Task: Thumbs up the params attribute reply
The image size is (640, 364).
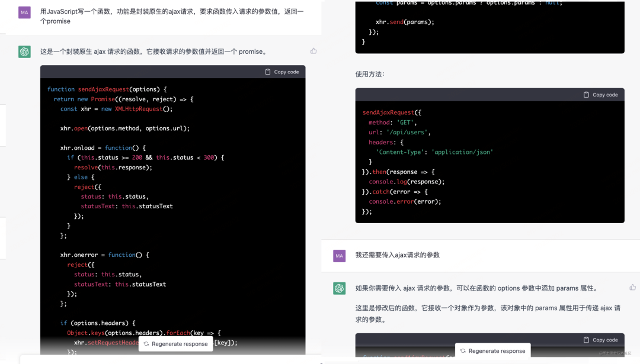Action: pos(633,288)
